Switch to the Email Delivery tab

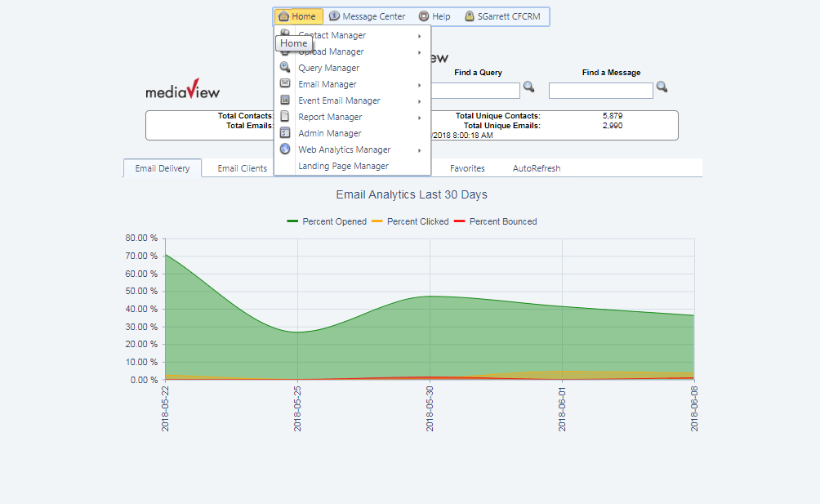click(x=162, y=168)
